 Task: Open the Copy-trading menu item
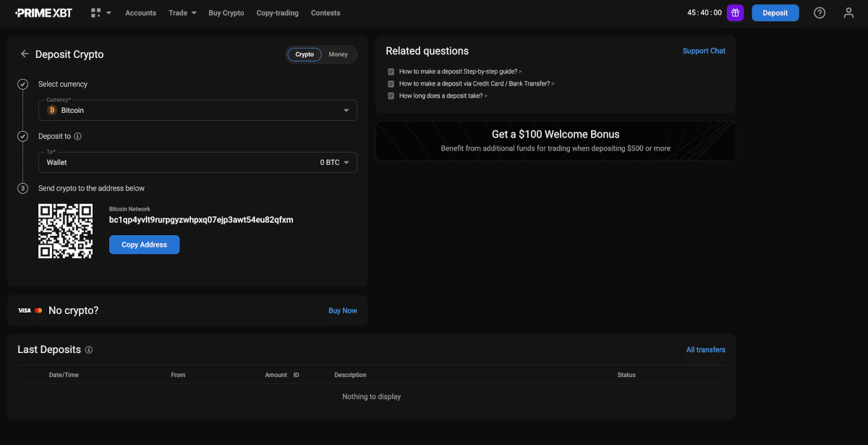278,13
